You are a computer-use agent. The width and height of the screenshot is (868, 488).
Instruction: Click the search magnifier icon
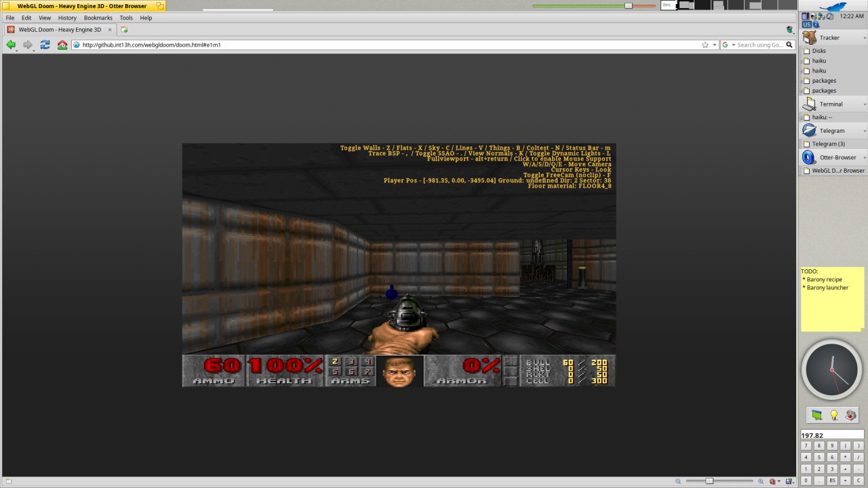click(789, 45)
